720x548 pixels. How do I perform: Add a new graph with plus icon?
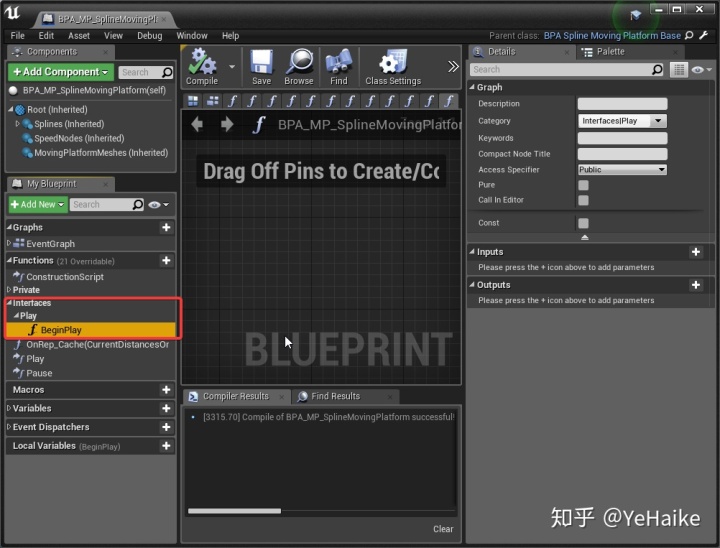166,227
